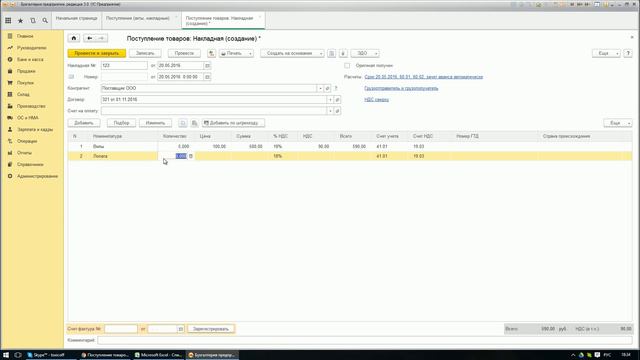
Task: Open form help question mark button
Action: (x=628, y=53)
